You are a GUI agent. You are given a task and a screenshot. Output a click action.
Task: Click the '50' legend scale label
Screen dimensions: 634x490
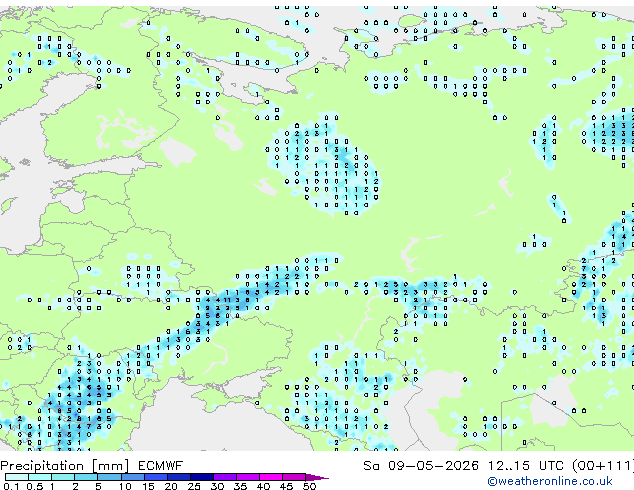coord(309,486)
